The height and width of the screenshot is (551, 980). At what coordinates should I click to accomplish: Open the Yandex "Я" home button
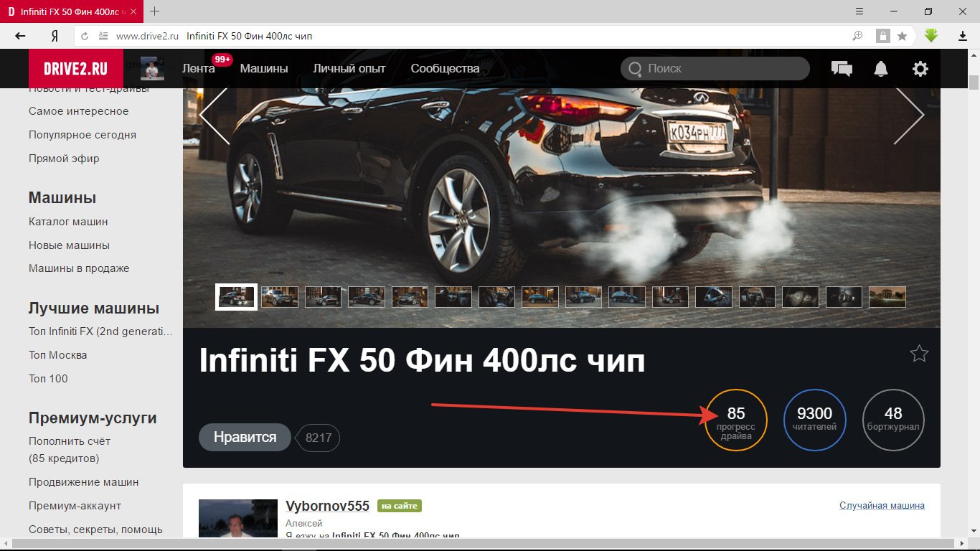55,36
